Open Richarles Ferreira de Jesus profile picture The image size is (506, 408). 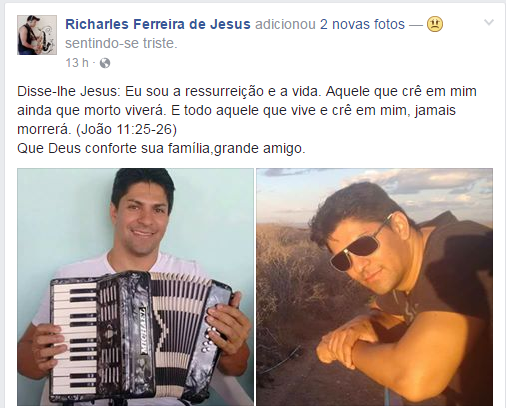pyautogui.click(x=37, y=35)
